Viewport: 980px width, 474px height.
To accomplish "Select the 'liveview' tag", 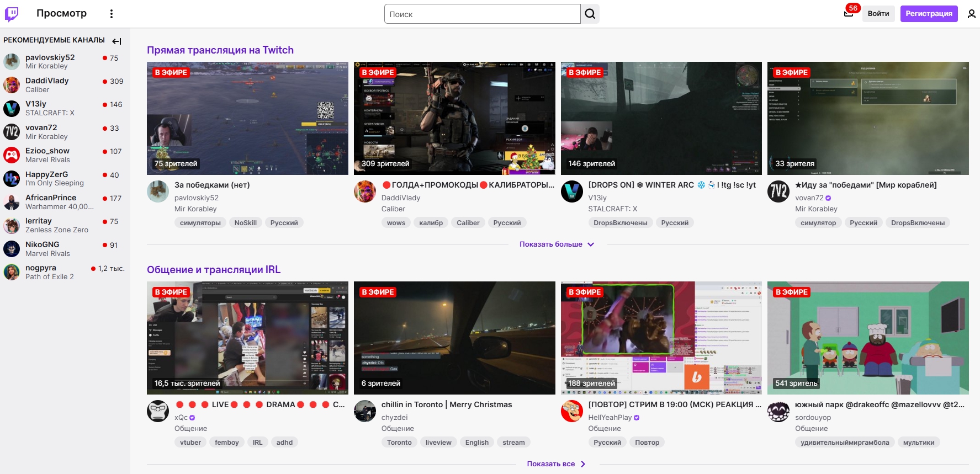I will [438, 443].
